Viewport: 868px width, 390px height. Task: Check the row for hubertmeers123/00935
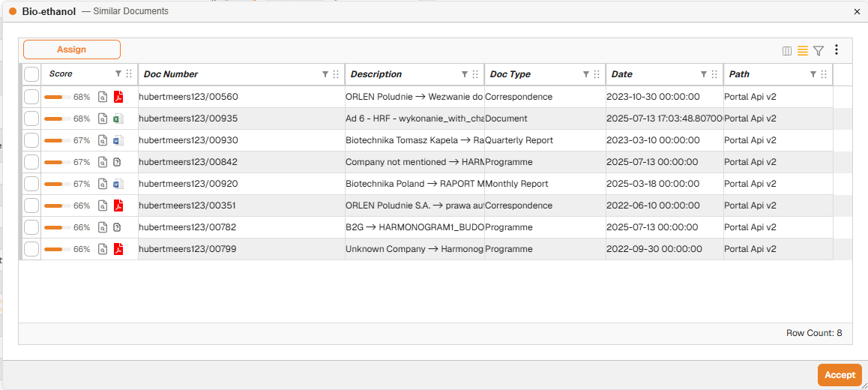click(x=31, y=118)
